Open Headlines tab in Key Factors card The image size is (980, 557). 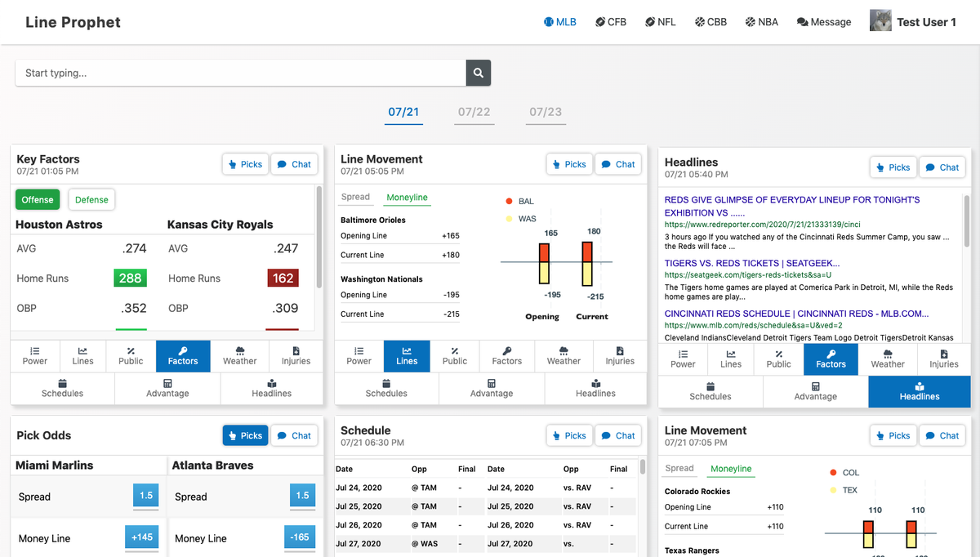[x=272, y=388]
